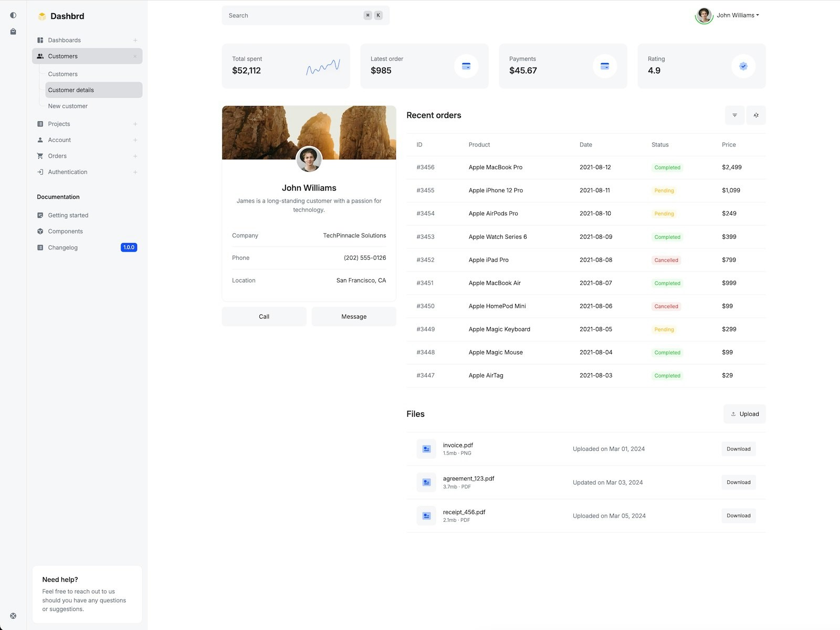Click the Orders cart icon in sidebar

(40, 156)
